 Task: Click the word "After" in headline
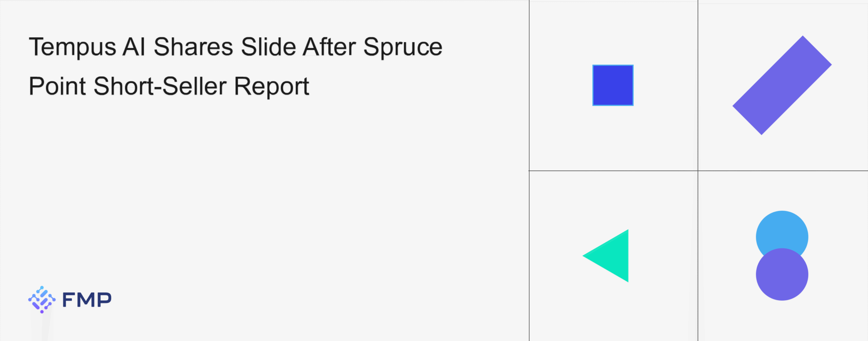tap(330, 46)
